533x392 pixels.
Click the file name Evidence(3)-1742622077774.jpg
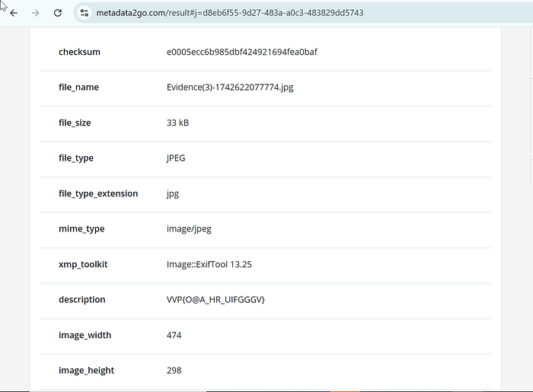[x=230, y=88]
